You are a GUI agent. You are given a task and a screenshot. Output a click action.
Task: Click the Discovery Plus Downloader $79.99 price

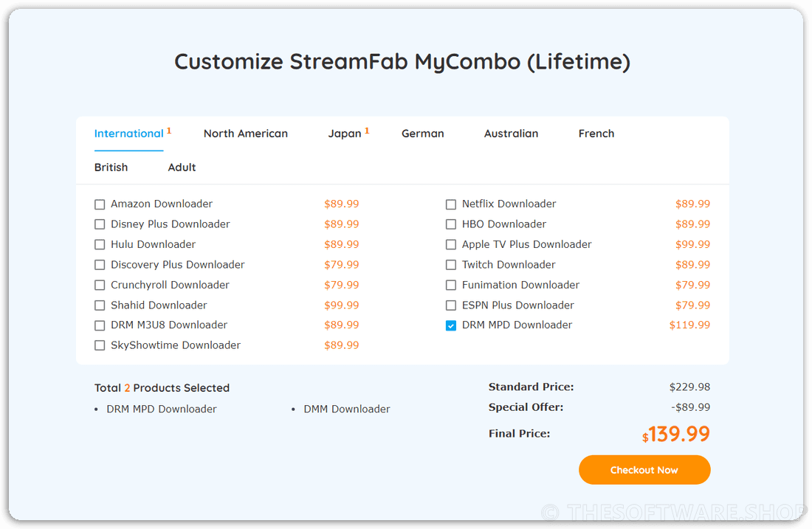(x=341, y=265)
